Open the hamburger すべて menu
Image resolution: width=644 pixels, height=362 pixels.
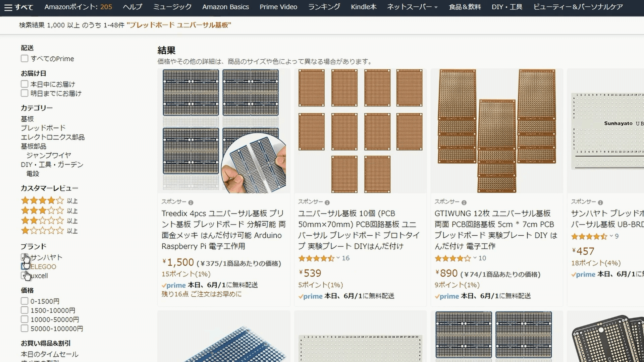pos(19,7)
